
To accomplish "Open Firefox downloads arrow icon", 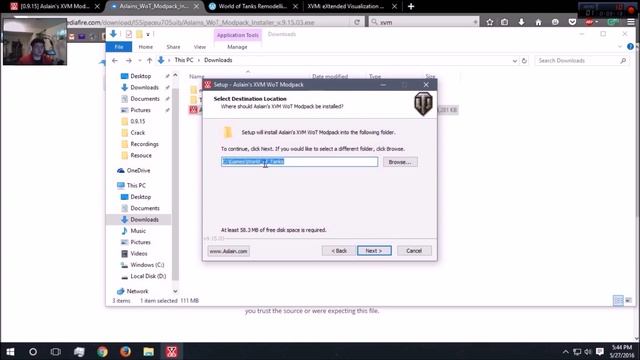I will coord(522,22).
